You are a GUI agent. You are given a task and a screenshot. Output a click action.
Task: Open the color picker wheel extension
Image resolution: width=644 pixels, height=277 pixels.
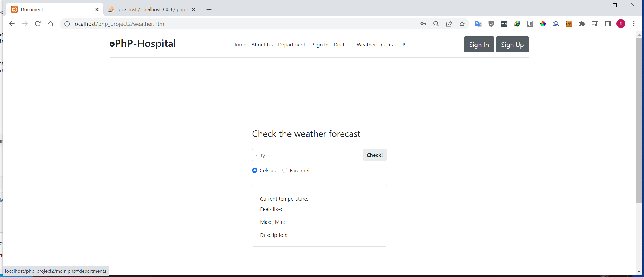pyautogui.click(x=543, y=24)
